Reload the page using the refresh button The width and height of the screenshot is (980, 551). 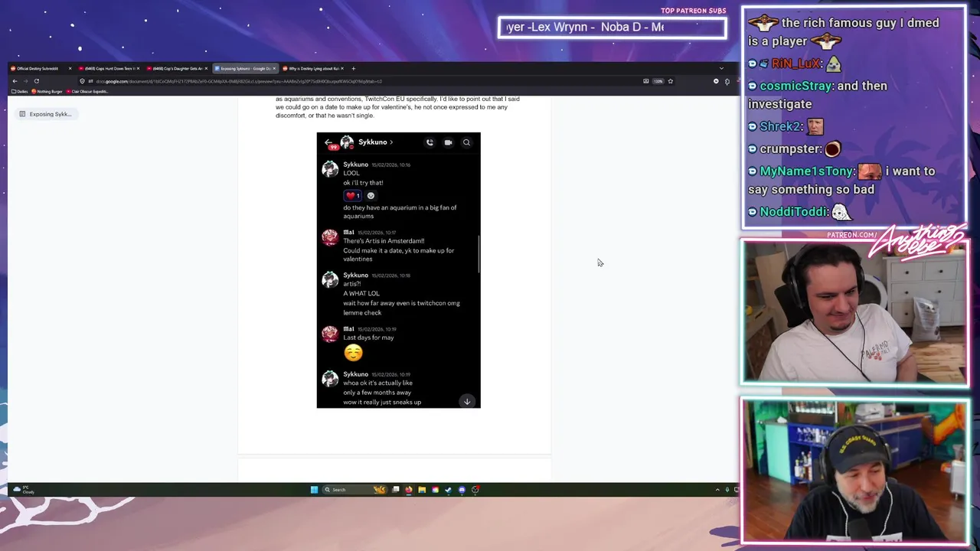36,81
